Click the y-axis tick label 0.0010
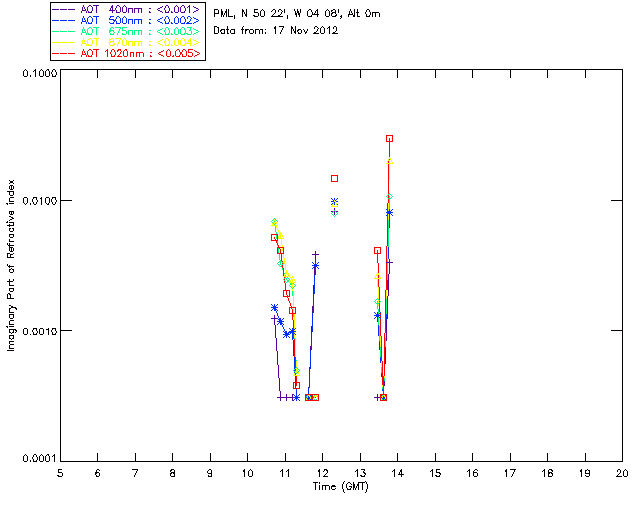640x512 pixels. (40, 330)
